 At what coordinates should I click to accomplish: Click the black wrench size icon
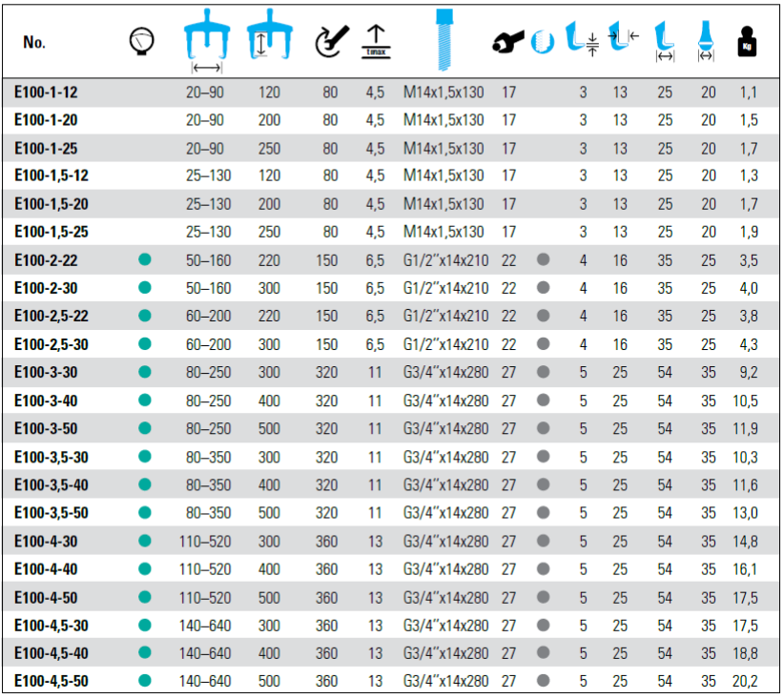tap(508, 42)
